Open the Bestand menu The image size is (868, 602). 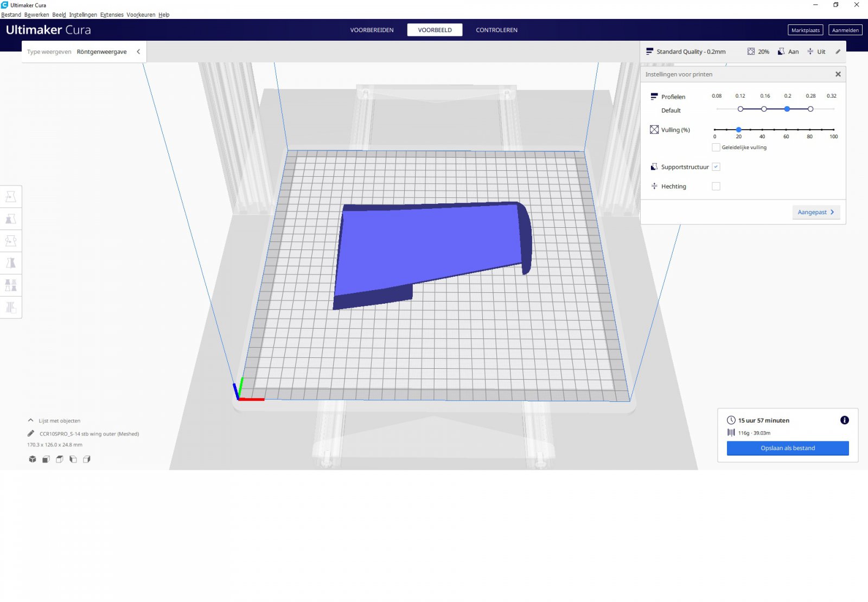(11, 15)
